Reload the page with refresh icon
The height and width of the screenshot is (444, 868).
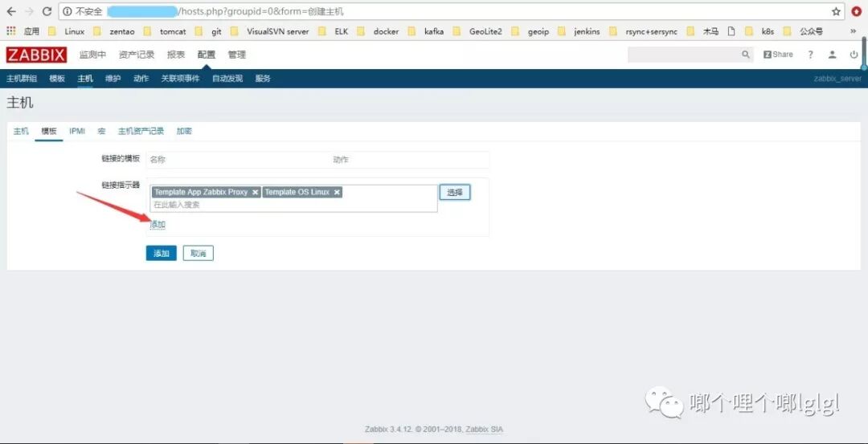coord(47,11)
